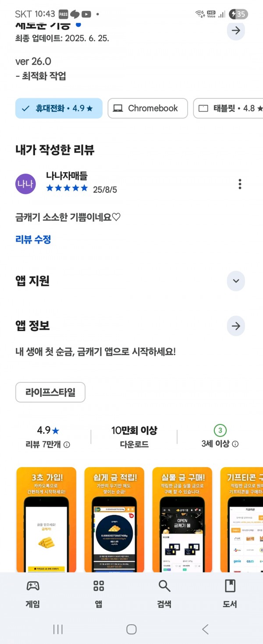263x644 pixels.
Task: Open 앱 정보 details arrow
Action: click(x=236, y=326)
